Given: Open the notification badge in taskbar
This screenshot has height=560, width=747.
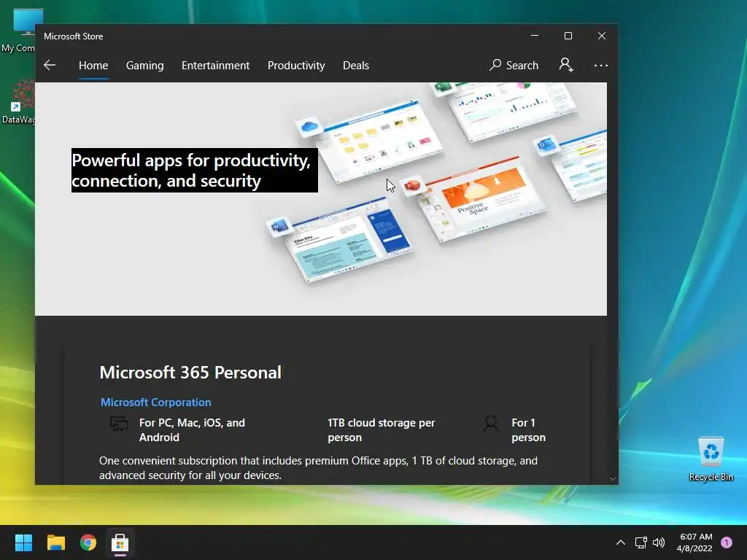Looking at the screenshot, I should (x=727, y=542).
